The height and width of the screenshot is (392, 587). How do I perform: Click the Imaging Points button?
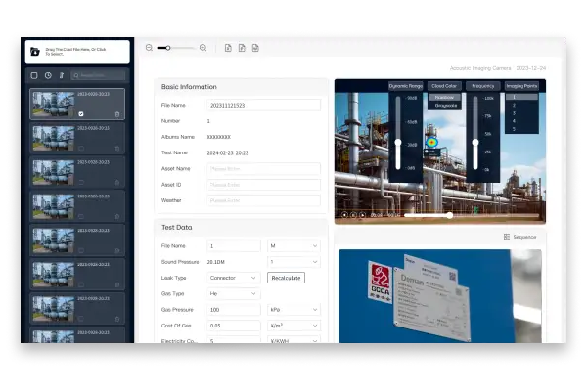click(520, 86)
